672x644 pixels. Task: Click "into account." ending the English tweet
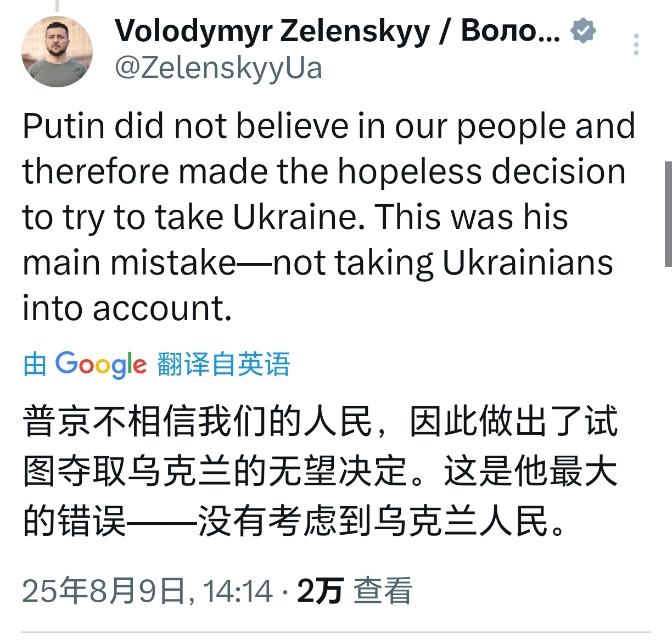pyautogui.click(x=127, y=308)
